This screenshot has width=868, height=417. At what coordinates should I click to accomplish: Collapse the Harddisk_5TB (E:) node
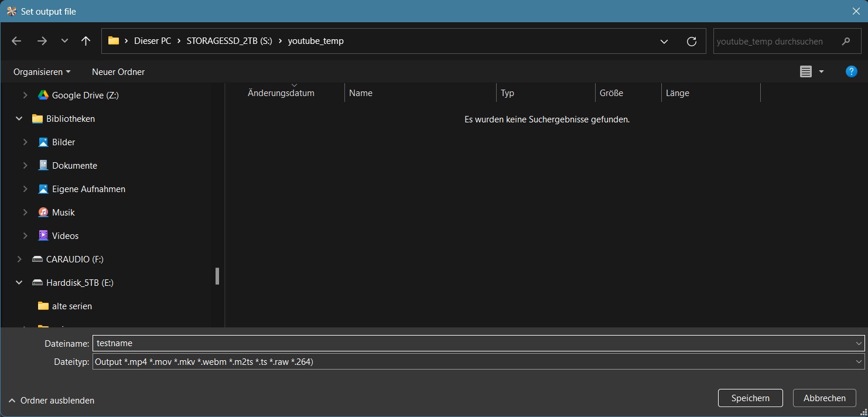19,282
